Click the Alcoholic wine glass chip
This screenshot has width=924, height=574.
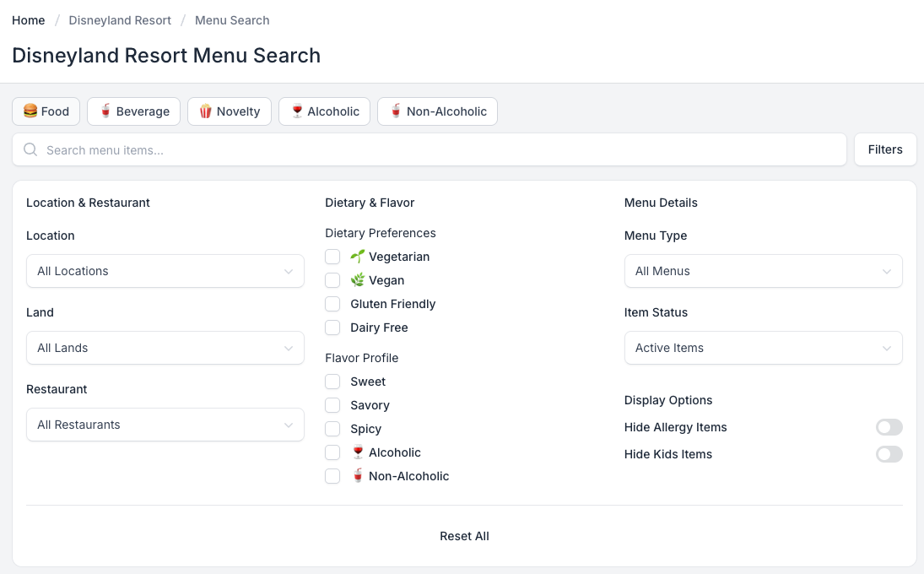pos(324,111)
